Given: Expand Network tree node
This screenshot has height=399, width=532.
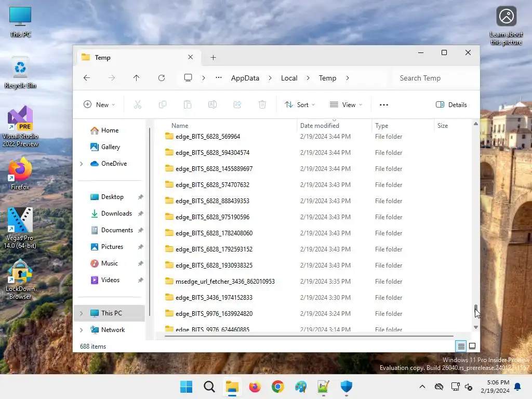Looking at the screenshot, I should [82, 330].
